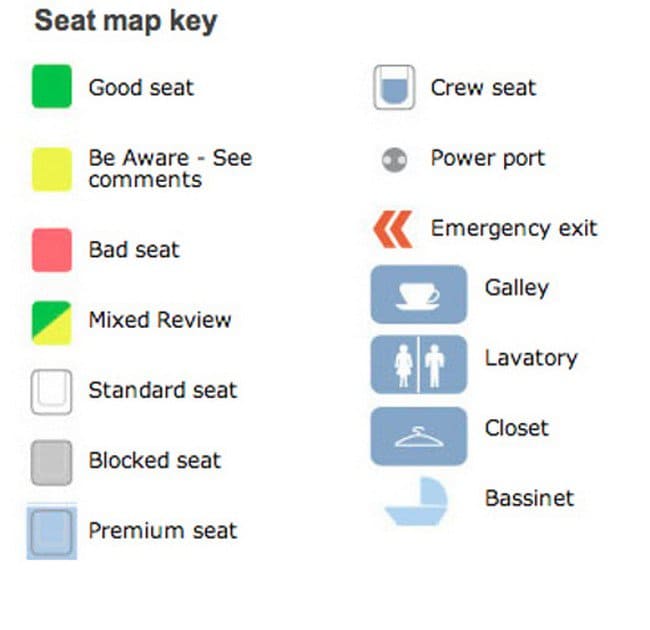Viewport: 650px width, 630px height.
Task: Click the Good seat label
Action: tap(141, 87)
